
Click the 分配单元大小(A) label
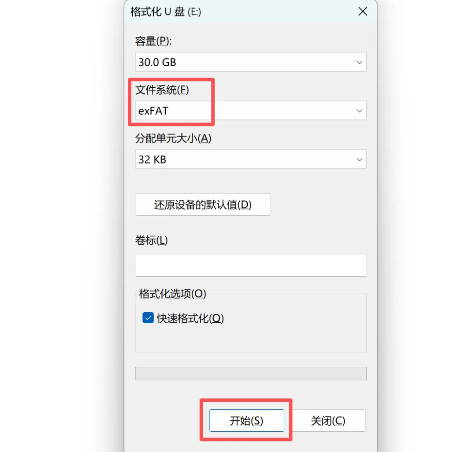coord(173,138)
